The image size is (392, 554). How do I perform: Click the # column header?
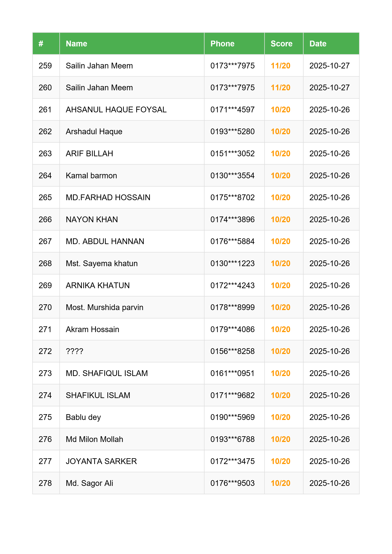[x=41, y=44]
